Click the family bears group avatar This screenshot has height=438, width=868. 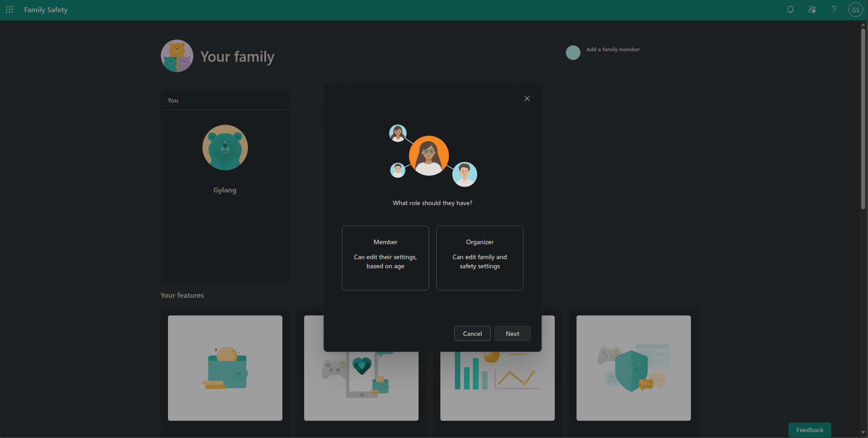[x=177, y=56]
